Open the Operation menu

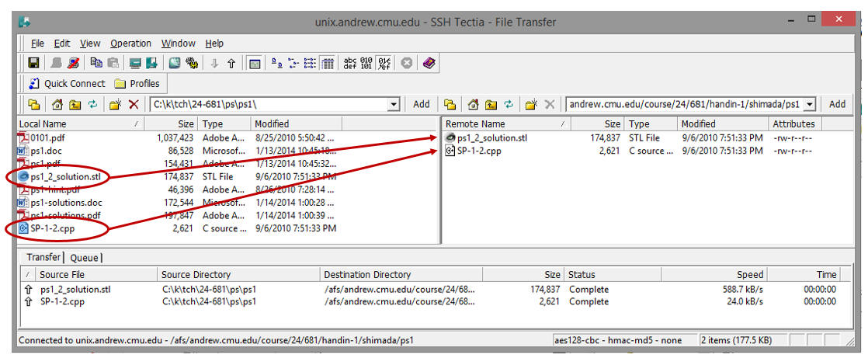pos(130,43)
